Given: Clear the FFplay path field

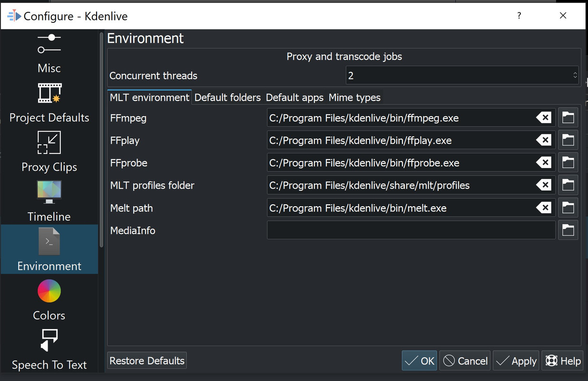Looking at the screenshot, I should pos(544,140).
